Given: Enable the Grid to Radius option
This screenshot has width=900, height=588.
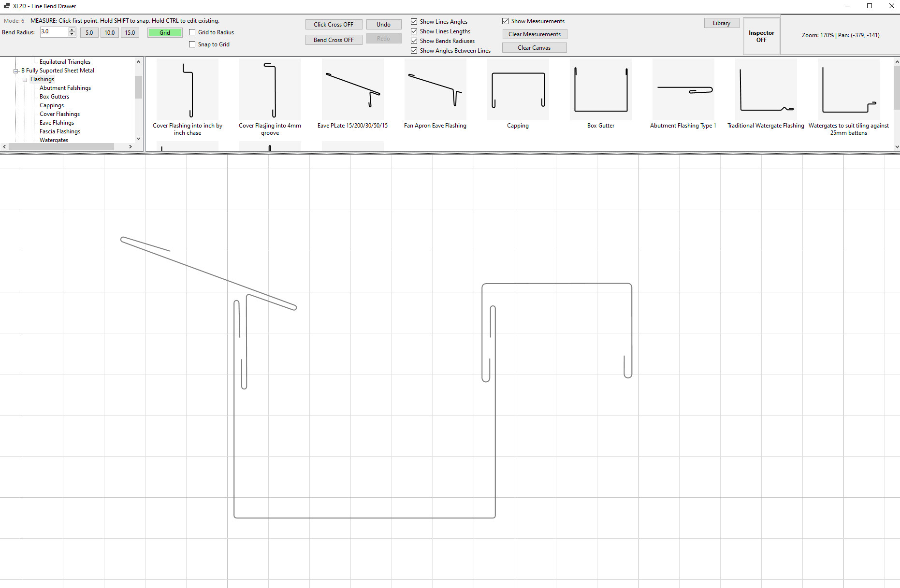Looking at the screenshot, I should 192,32.
